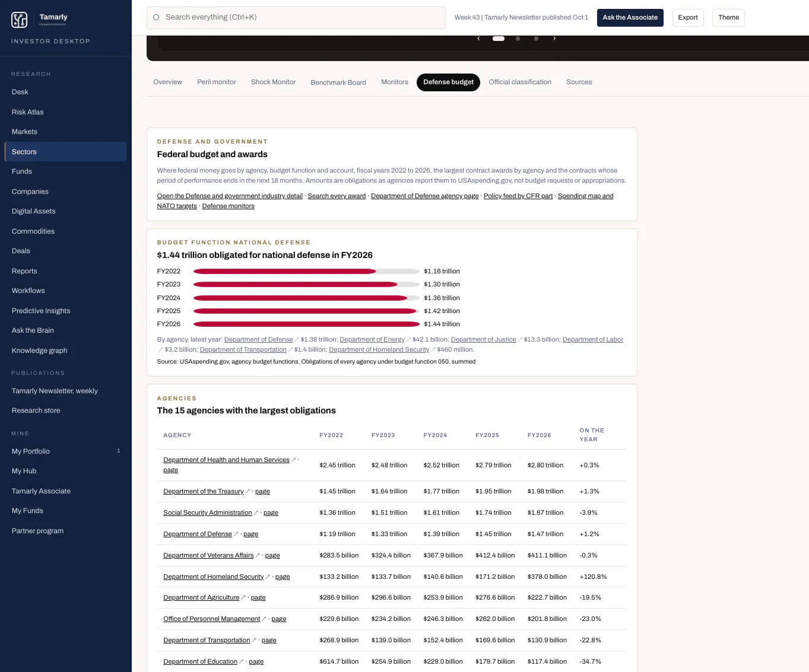
Task: Open Digital Assets in the sidebar
Action: click(x=66, y=211)
